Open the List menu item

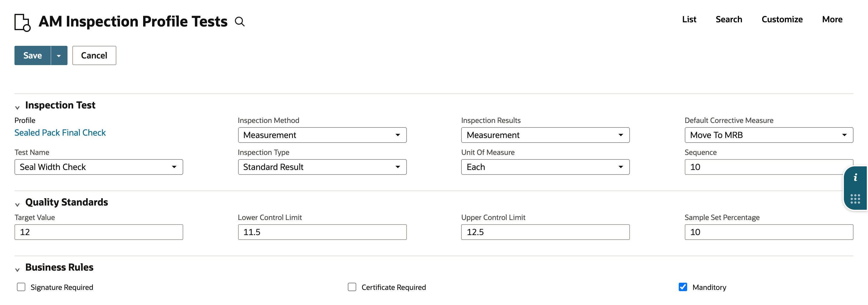689,20
